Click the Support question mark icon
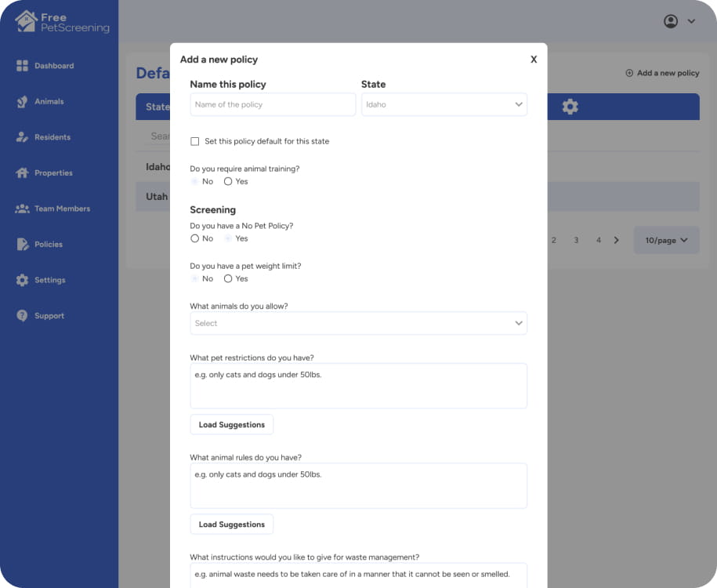Image resolution: width=717 pixels, height=588 pixels. pos(22,316)
